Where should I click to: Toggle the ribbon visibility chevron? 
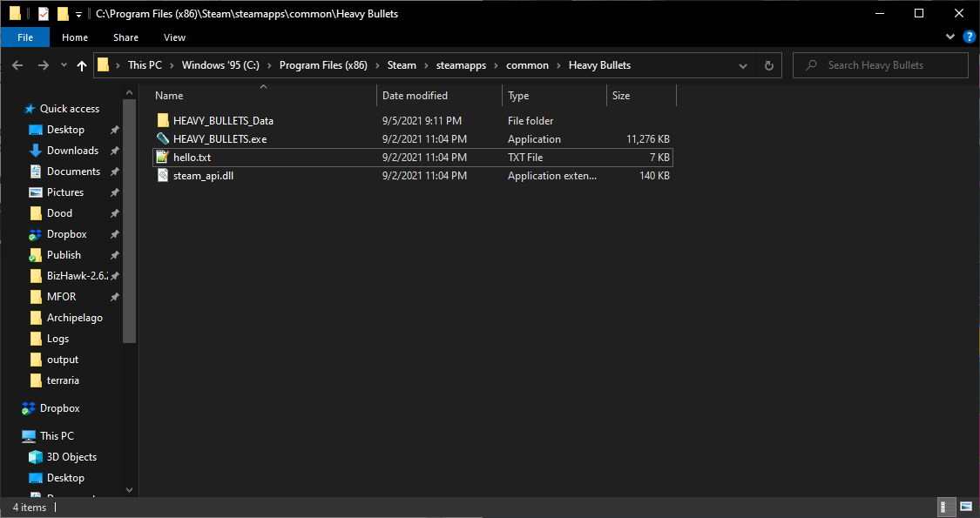pyautogui.click(x=950, y=37)
